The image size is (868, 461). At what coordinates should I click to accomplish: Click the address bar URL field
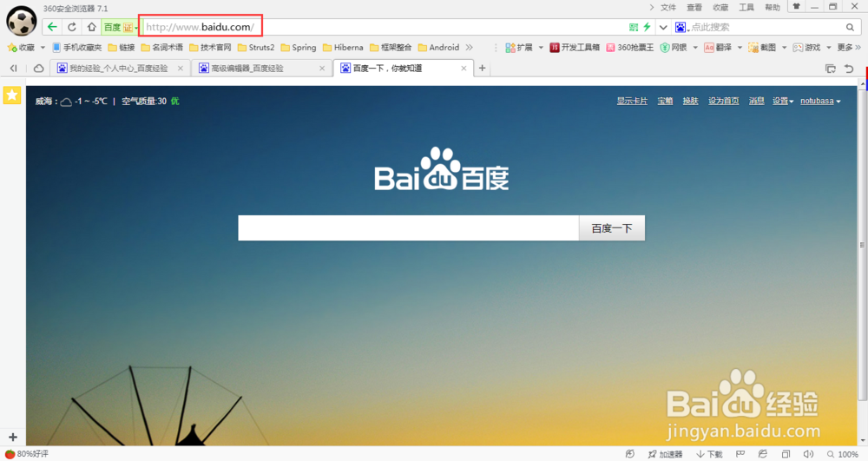tap(385, 27)
